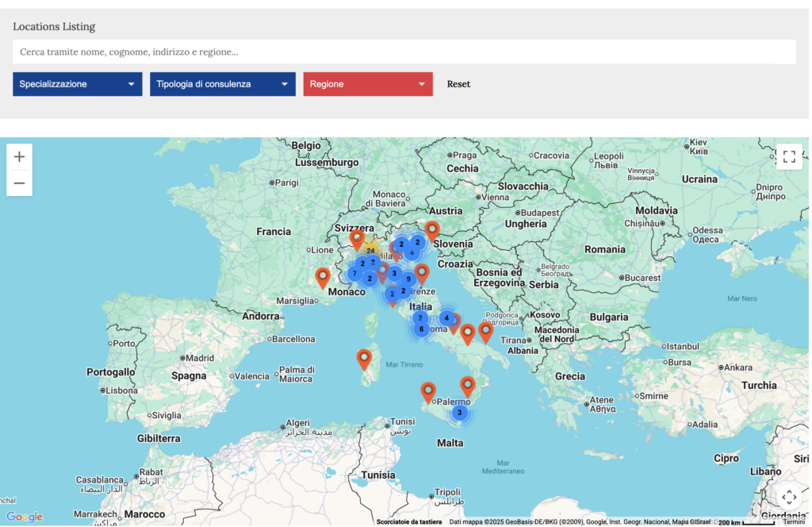Toggle fullscreen map view

[x=789, y=156]
